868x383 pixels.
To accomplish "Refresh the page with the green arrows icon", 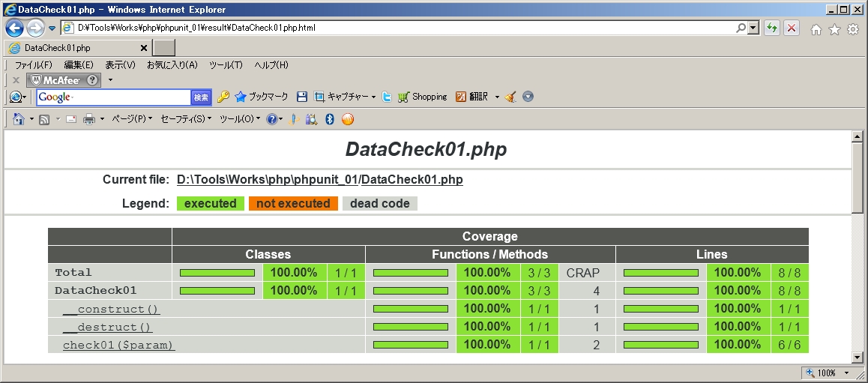I will coord(771,28).
